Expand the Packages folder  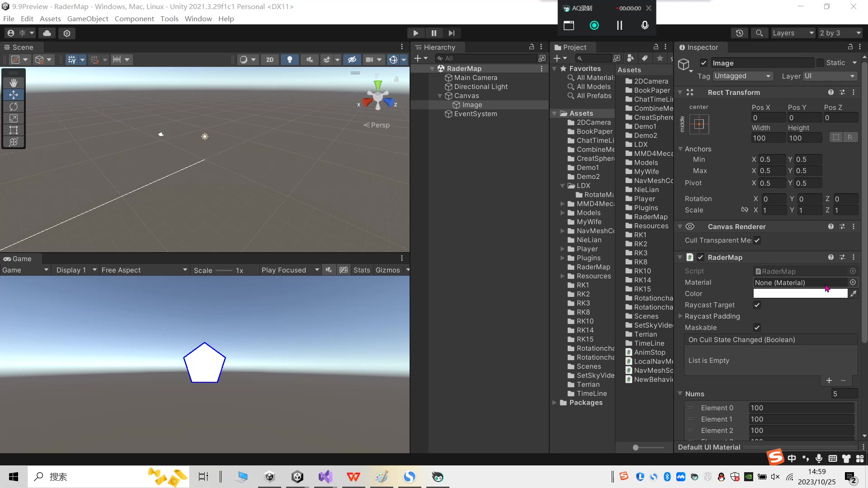pos(554,403)
